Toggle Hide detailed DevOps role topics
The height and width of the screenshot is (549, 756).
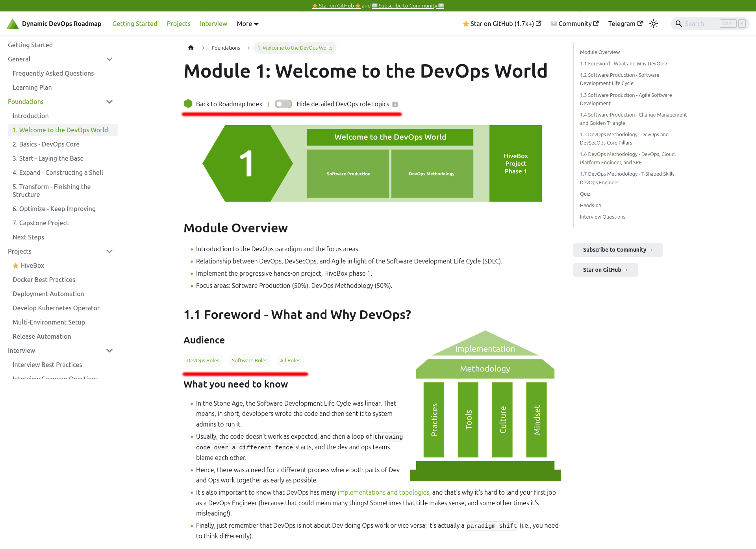pyautogui.click(x=283, y=104)
